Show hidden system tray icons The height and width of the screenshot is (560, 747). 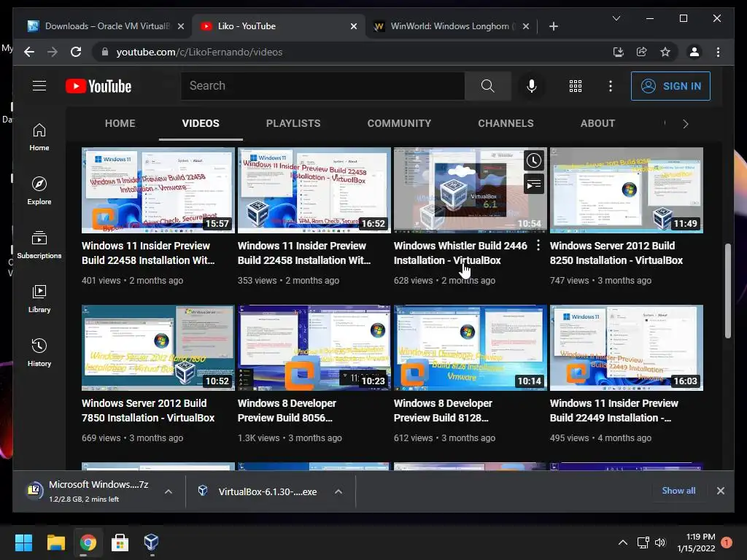(x=622, y=542)
